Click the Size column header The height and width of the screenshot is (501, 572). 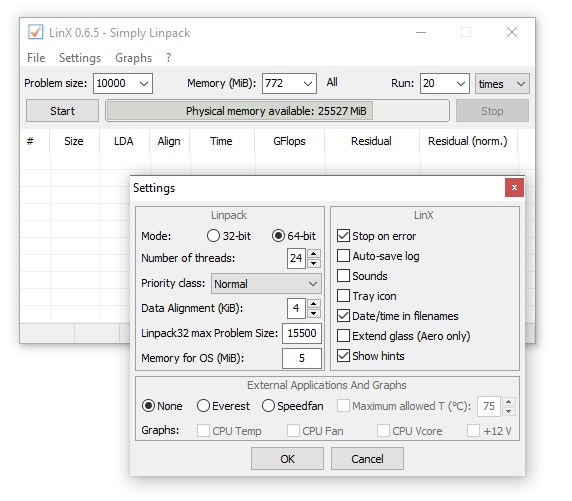pos(74,141)
